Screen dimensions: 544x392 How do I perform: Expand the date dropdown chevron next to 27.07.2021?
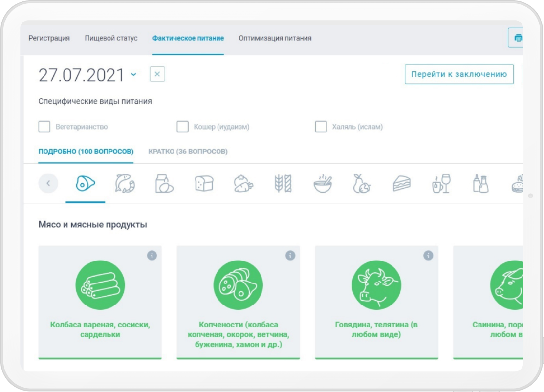(133, 74)
